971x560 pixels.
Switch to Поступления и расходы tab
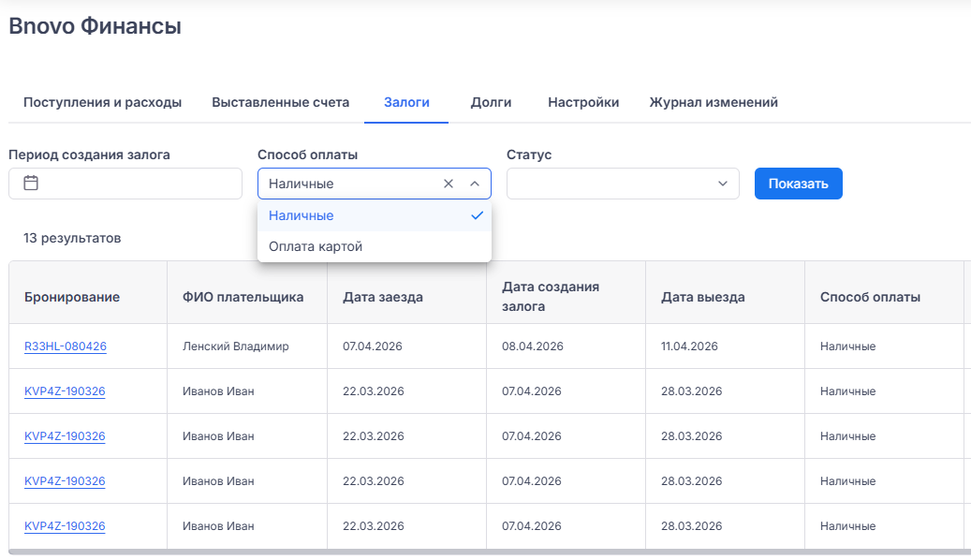(102, 102)
